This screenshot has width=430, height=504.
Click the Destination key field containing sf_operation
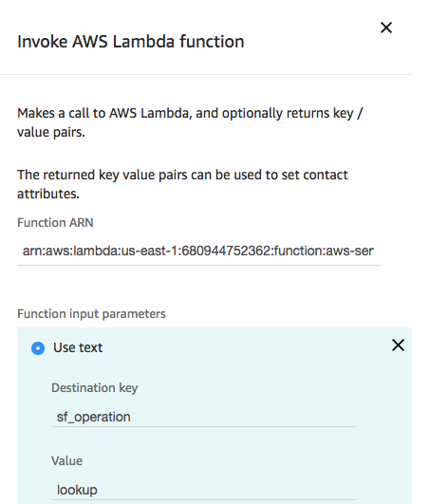[203, 417]
